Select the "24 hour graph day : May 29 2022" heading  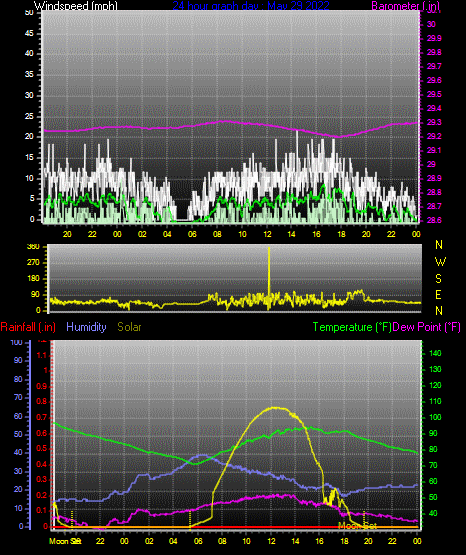click(x=251, y=6)
